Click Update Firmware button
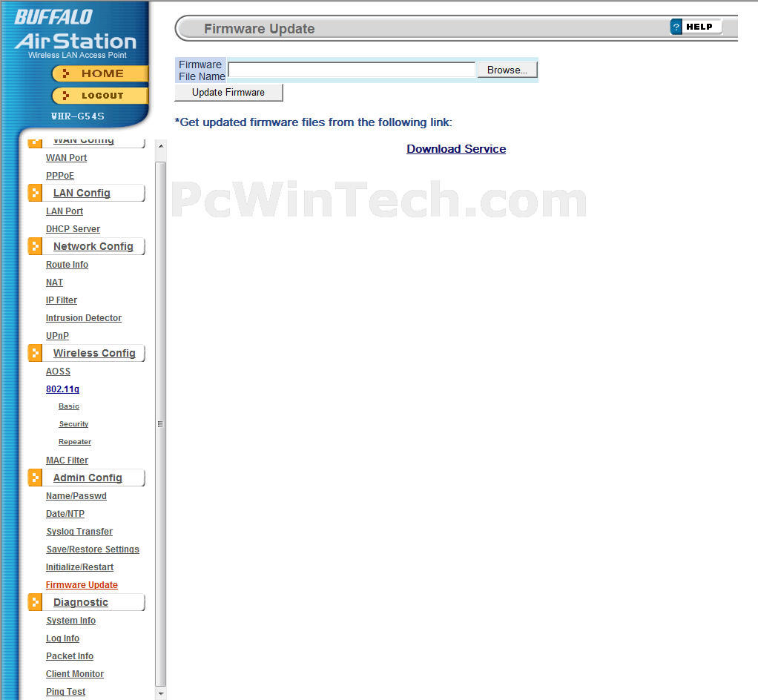 228,93
